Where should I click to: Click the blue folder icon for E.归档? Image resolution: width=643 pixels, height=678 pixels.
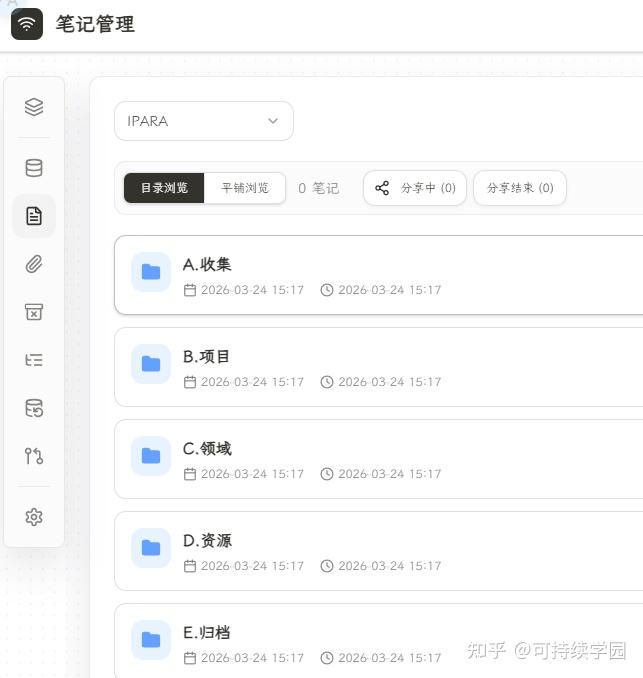click(x=151, y=640)
